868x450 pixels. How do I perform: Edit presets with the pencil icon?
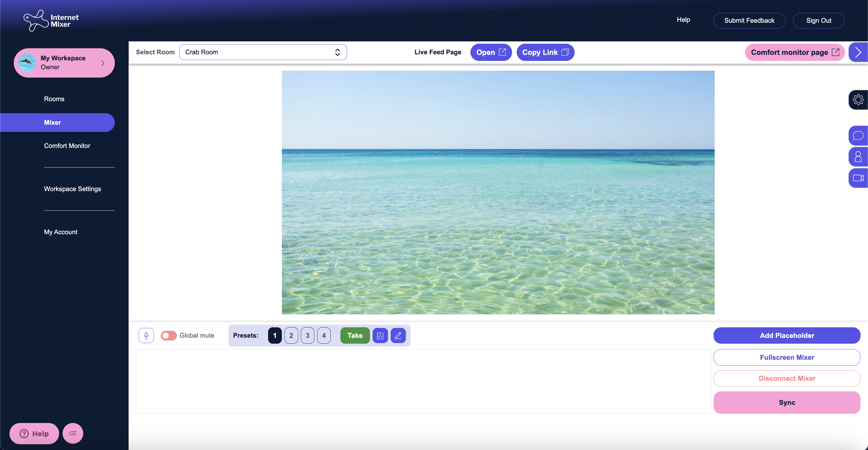click(x=398, y=335)
